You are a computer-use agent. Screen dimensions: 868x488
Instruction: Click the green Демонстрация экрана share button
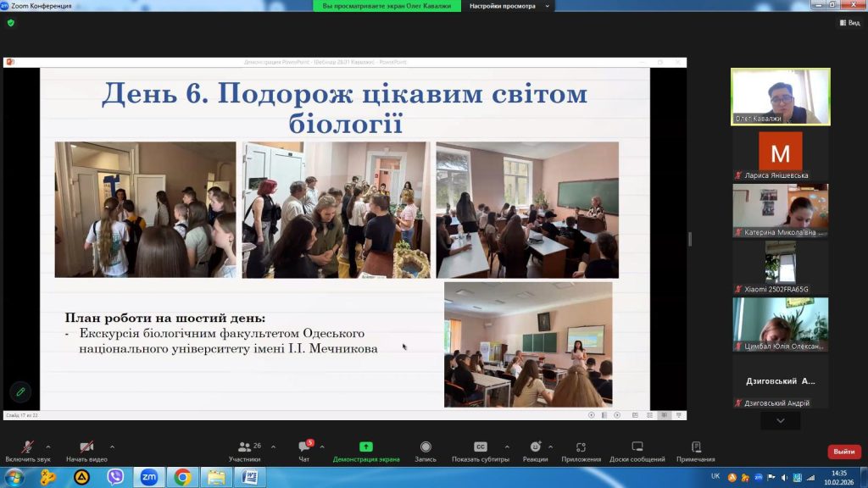pyautogui.click(x=365, y=448)
